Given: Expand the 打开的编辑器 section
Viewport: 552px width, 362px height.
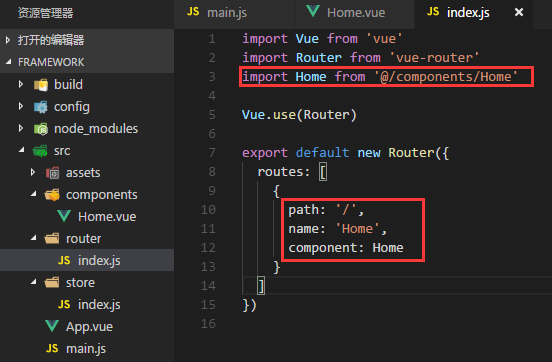Looking at the screenshot, I should click(8, 40).
